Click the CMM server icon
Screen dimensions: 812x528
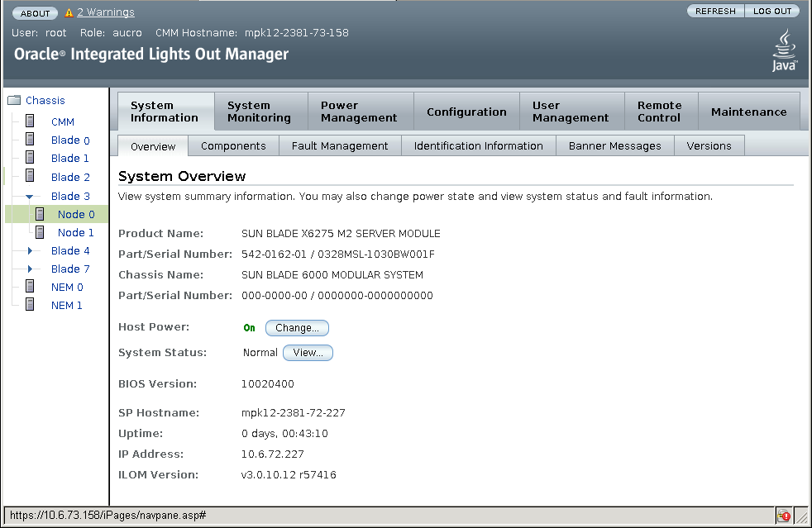point(30,121)
